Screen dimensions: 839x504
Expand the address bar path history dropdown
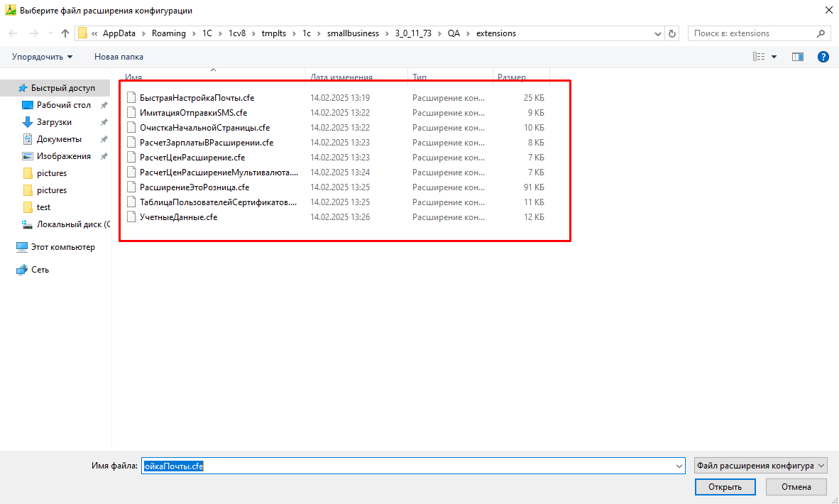click(x=657, y=33)
